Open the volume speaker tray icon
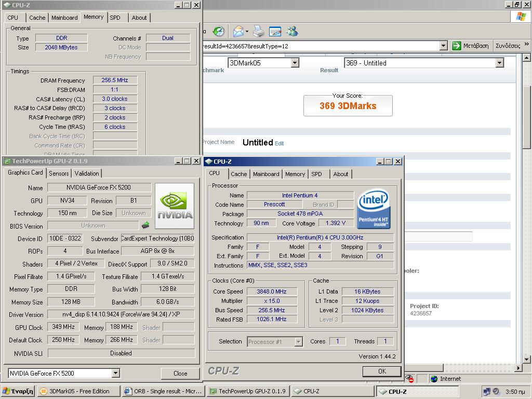Viewport: 532px width, 399px height. click(496, 392)
